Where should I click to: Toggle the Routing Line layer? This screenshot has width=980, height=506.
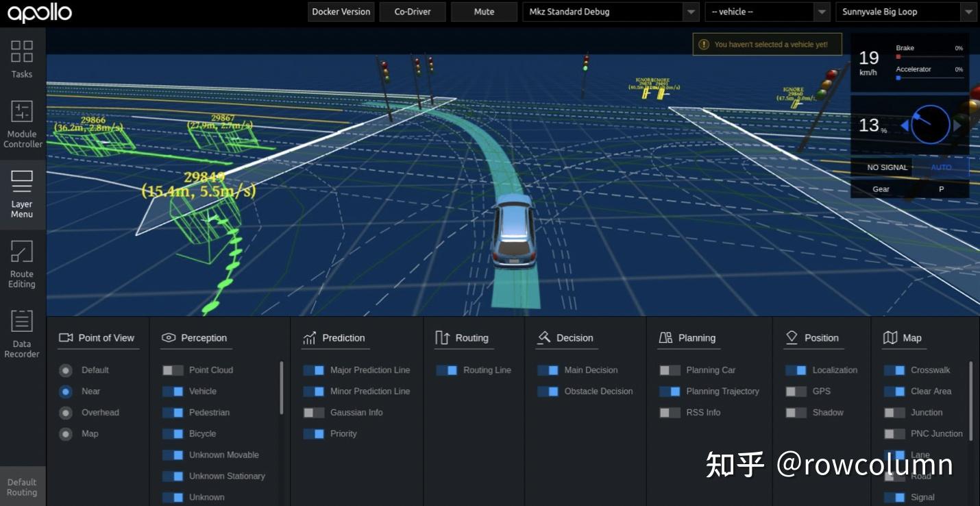pyautogui.click(x=447, y=370)
